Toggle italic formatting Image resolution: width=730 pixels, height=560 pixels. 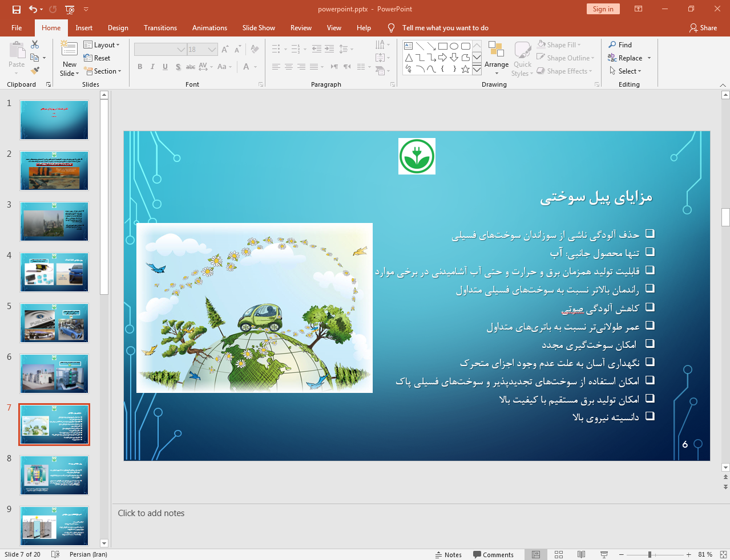pyautogui.click(x=152, y=67)
